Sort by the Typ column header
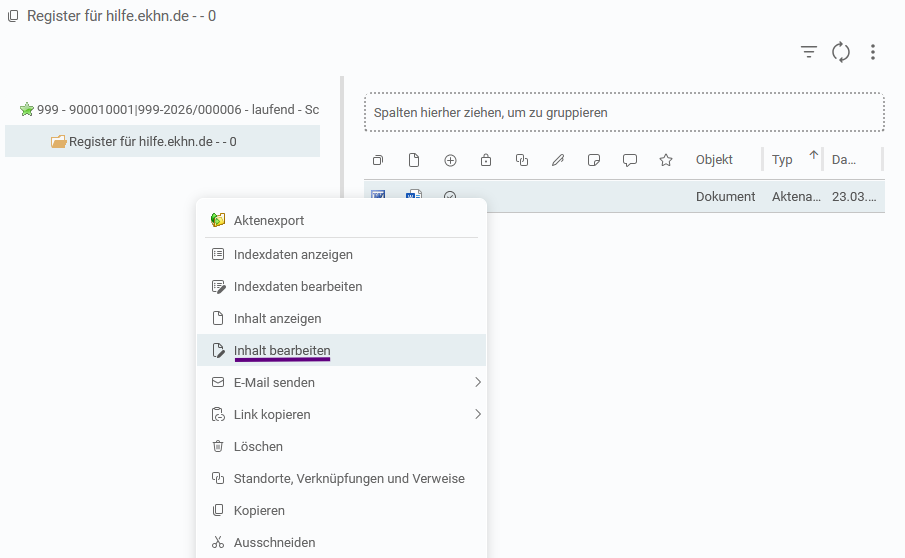905x558 pixels. pos(782,160)
